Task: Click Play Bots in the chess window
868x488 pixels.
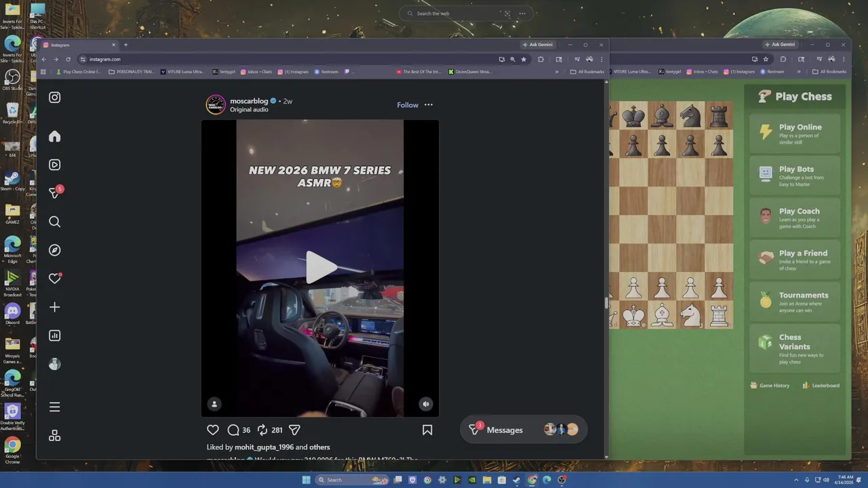Action: [795, 175]
